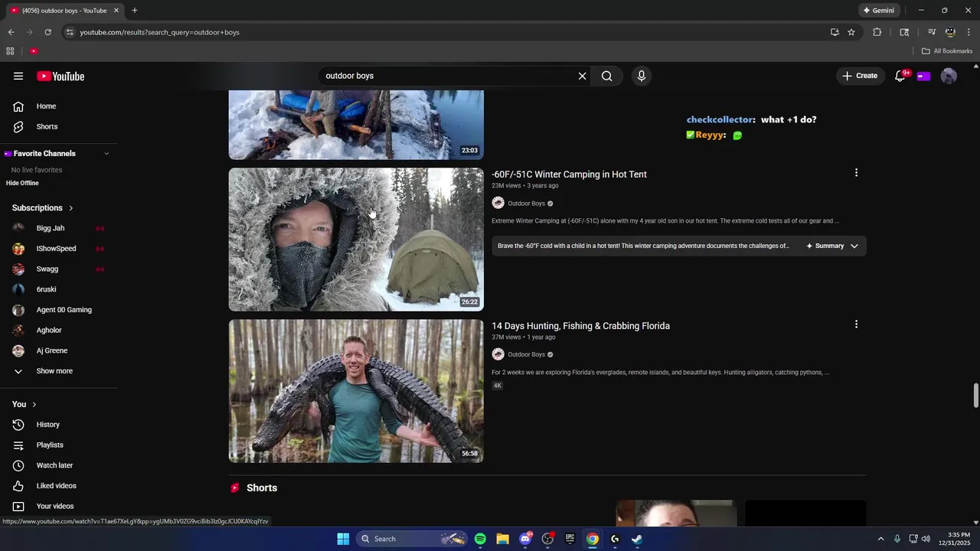980x551 pixels.
Task: Open Chrome three-dot menu
Action: tap(969, 32)
